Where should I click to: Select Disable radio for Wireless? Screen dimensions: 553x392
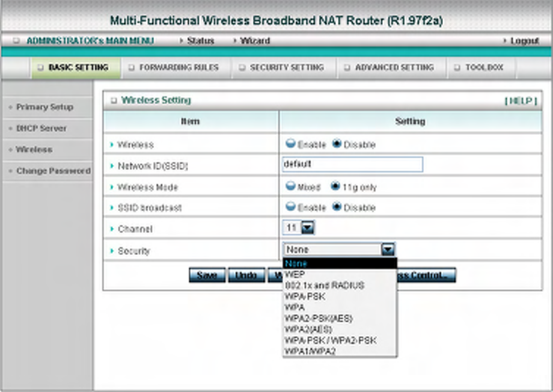coord(337,144)
